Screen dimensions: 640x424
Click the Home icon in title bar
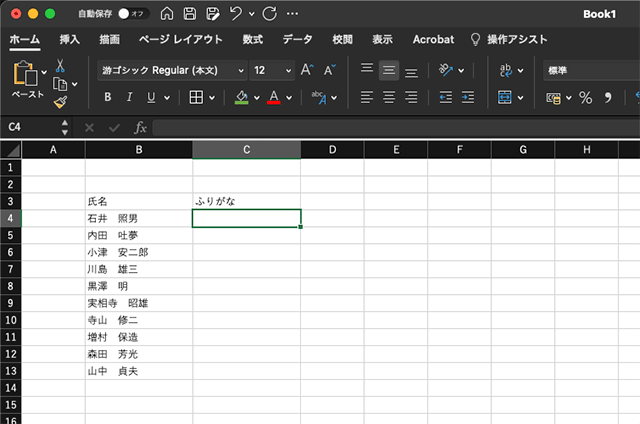(x=167, y=15)
